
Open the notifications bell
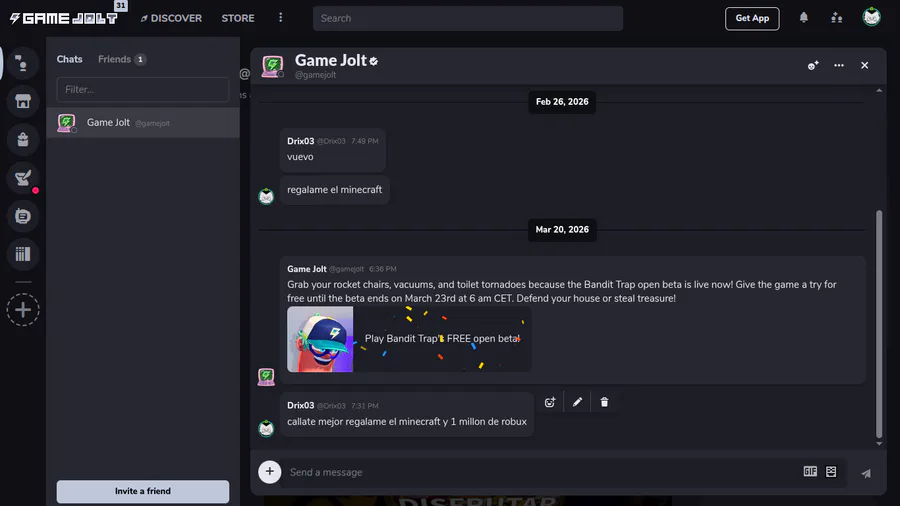(804, 18)
